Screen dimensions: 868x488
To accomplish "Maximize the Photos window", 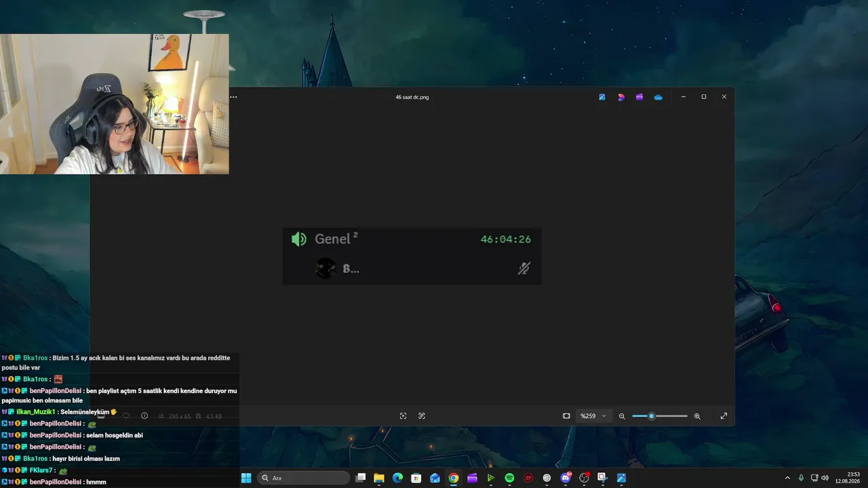I will click(x=703, y=97).
